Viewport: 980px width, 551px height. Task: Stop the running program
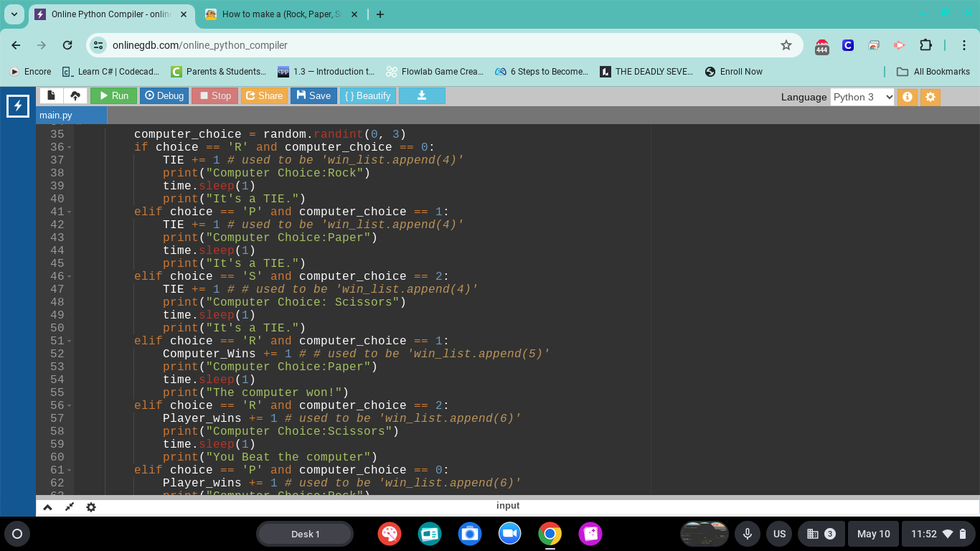215,95
